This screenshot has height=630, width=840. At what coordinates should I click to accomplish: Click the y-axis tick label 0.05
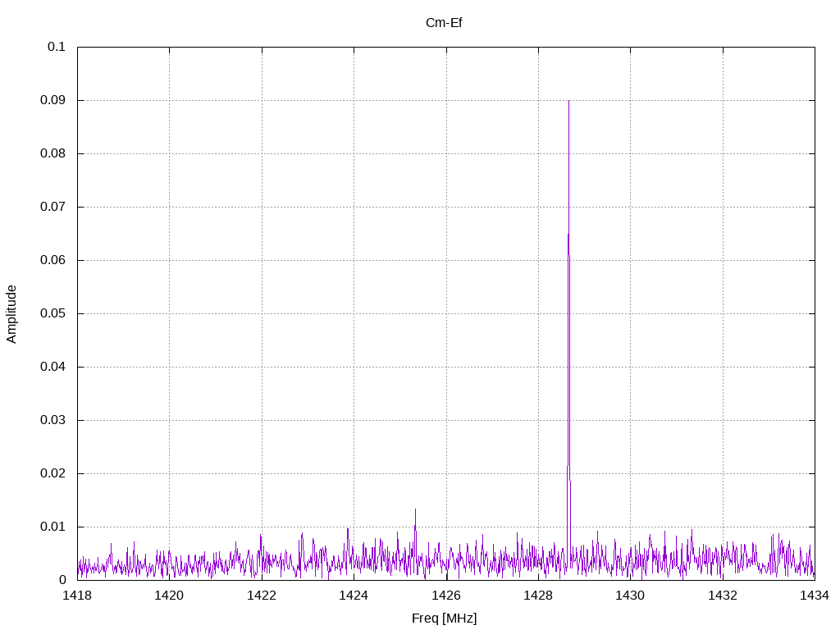click(52, 313)
